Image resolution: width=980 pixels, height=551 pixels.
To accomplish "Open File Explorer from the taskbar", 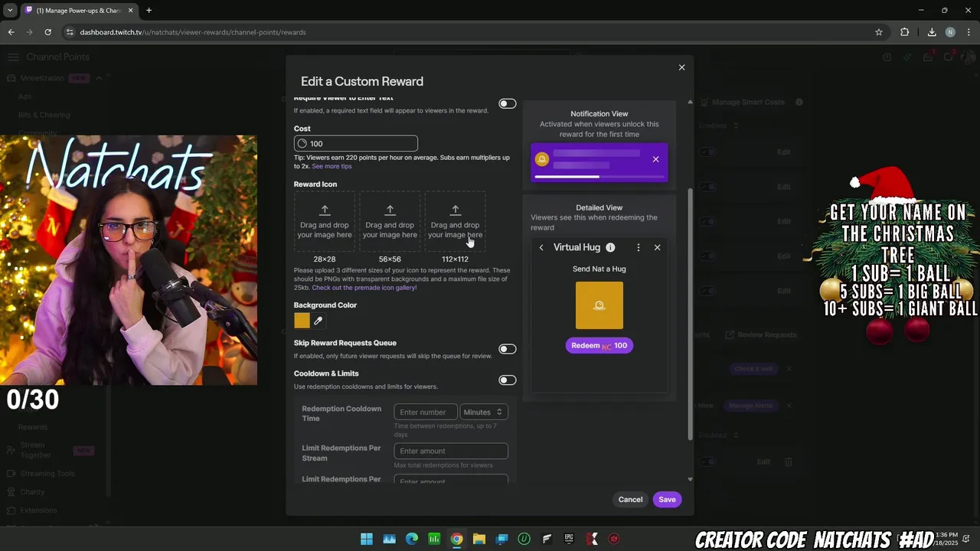I will point(479,539).
